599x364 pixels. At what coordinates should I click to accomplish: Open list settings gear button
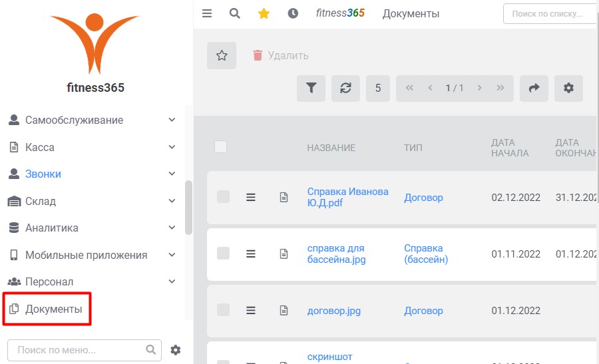[x=568, y=89]
